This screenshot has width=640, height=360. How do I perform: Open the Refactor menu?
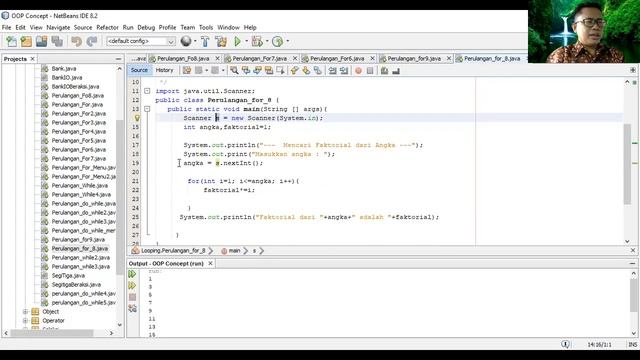click(x=107, y=27)
